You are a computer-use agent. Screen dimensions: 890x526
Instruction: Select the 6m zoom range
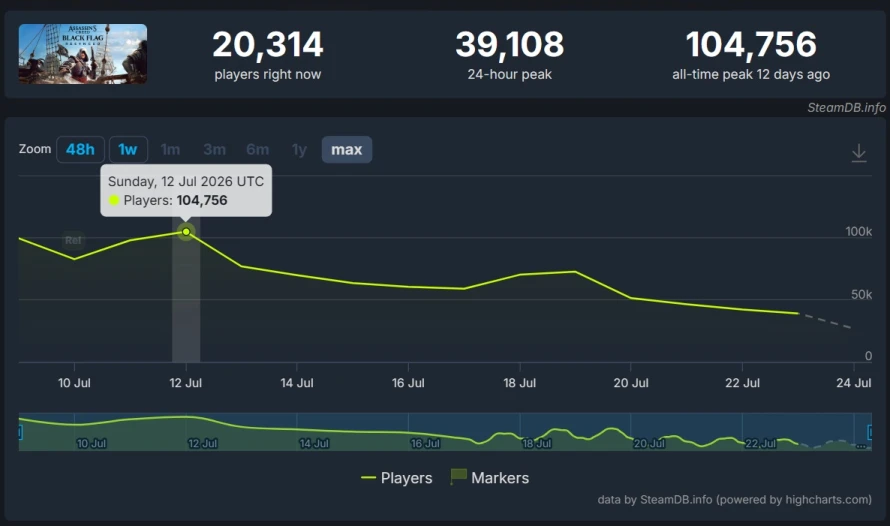(x=258, y=150)
